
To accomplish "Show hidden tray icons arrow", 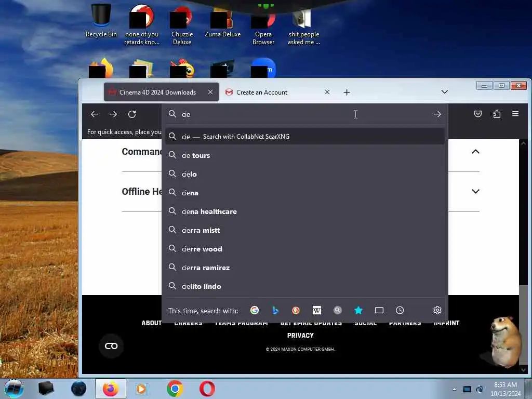I will click(x=454, y=389).
